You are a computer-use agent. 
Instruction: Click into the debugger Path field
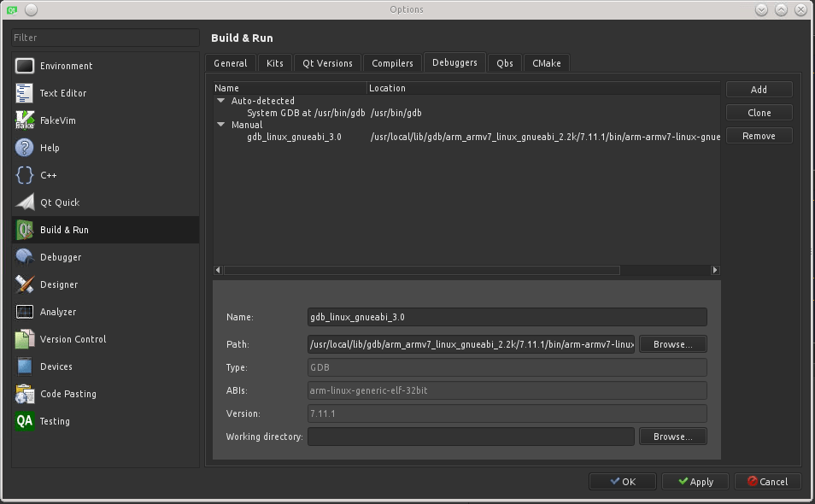click(x=471, y=344)
